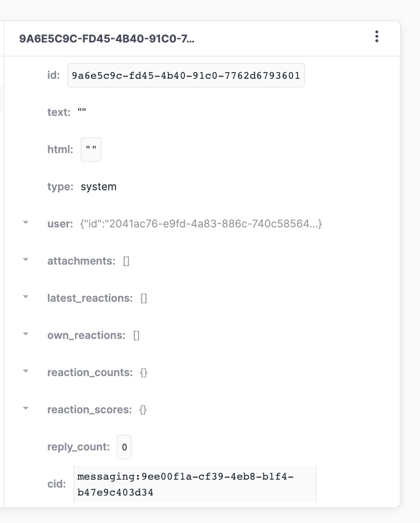Click the disclosure triangle beside attachments
Image resolution: width=420 pixels, height=523 pixels.
(x=25, y=259)
